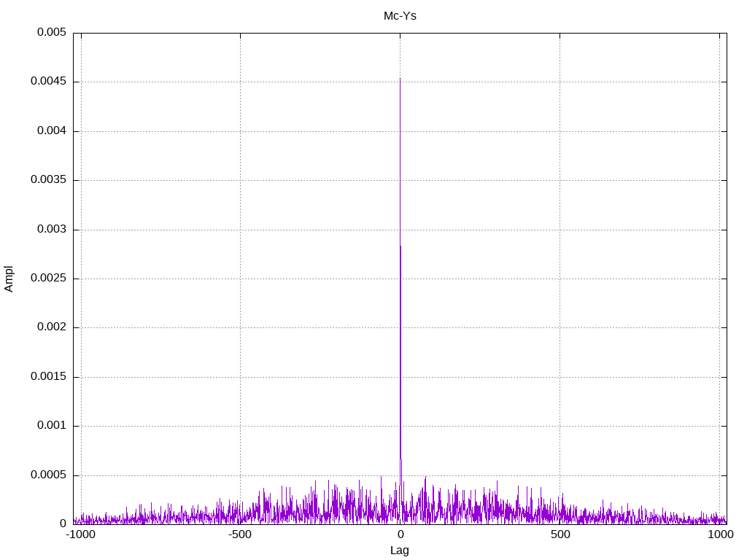The height and width of the screenshot is (560, 747).
Task: Click the 0.0035 y-axis tick label
Action: coord(48,180)
